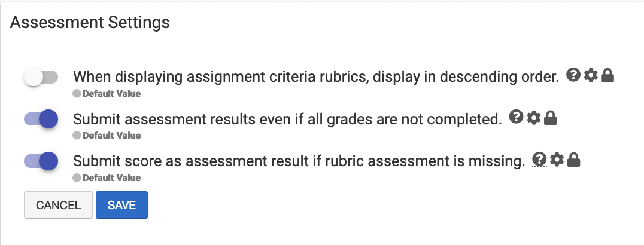Click lock icon for rubric assessment missing setting
The image size is (644, 245).
click(x=574, y=160)
